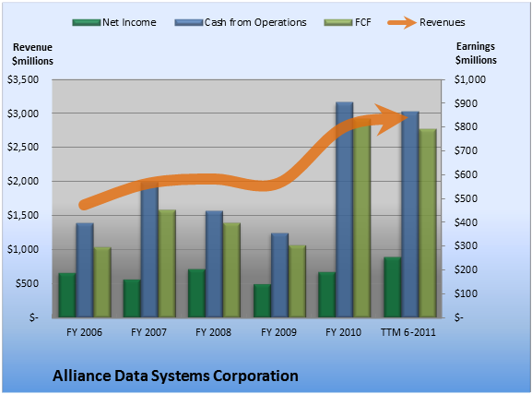Click the "$300" right axis value

point(467,245)
